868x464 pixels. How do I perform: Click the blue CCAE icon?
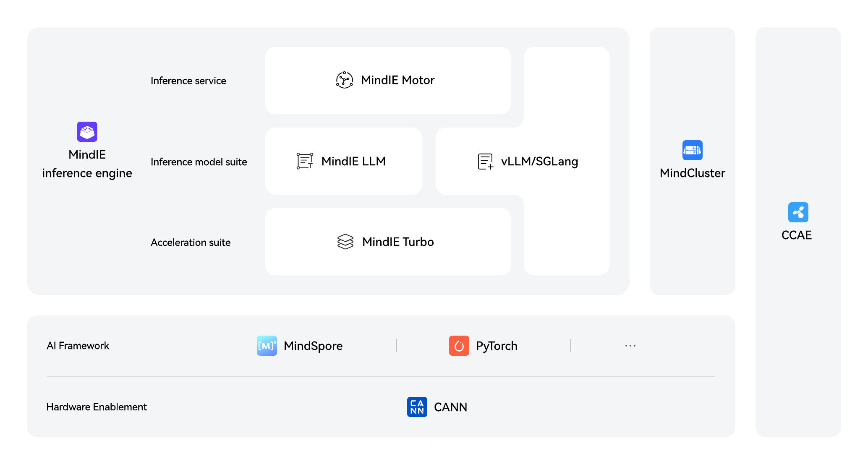pos(798,212)
